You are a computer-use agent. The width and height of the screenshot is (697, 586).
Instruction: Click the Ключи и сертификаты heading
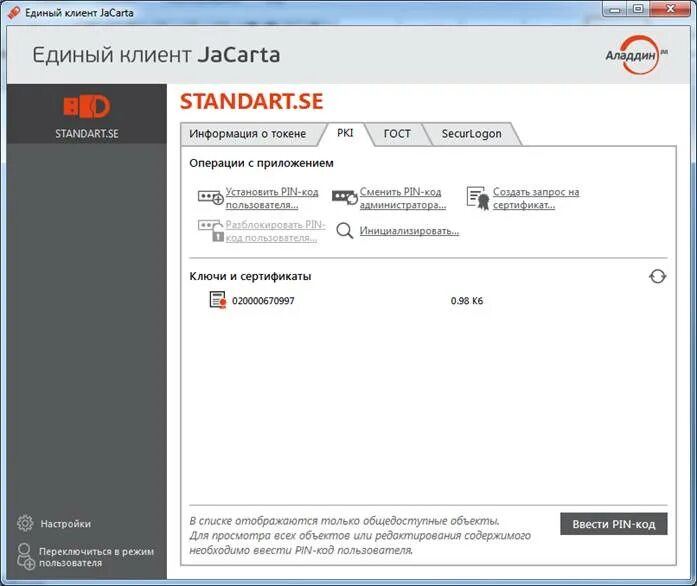pos(250,276)
